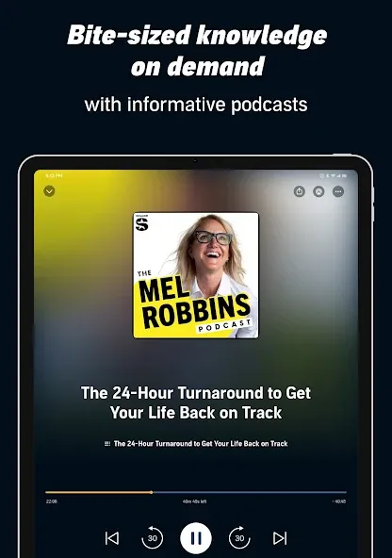Screen dimensions: 392x558
Task: Tap the elapsed time 22:06
Action: point(52,501)
